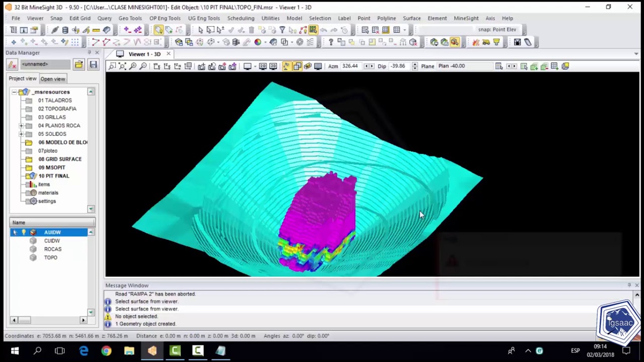Switch to the Open view tab
This screenshot has width=644, height=362.
click(x=53, y=79)
